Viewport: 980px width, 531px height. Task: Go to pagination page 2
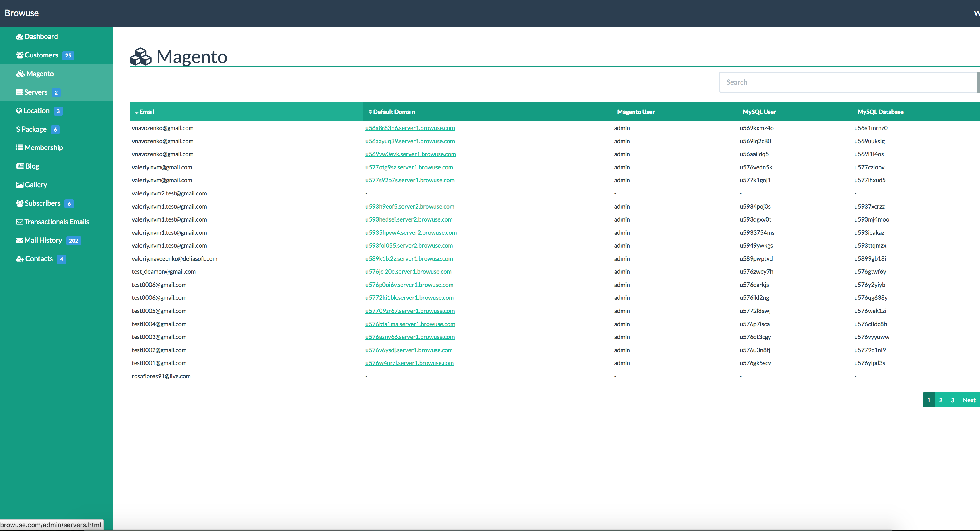940,400
